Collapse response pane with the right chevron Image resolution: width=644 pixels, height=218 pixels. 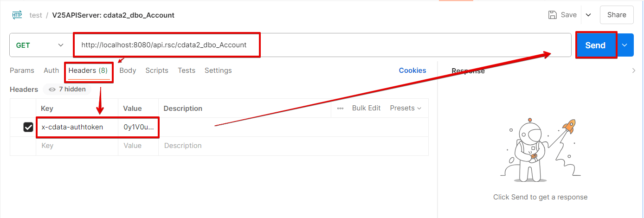pyautogui.click(x=634, y=71)
